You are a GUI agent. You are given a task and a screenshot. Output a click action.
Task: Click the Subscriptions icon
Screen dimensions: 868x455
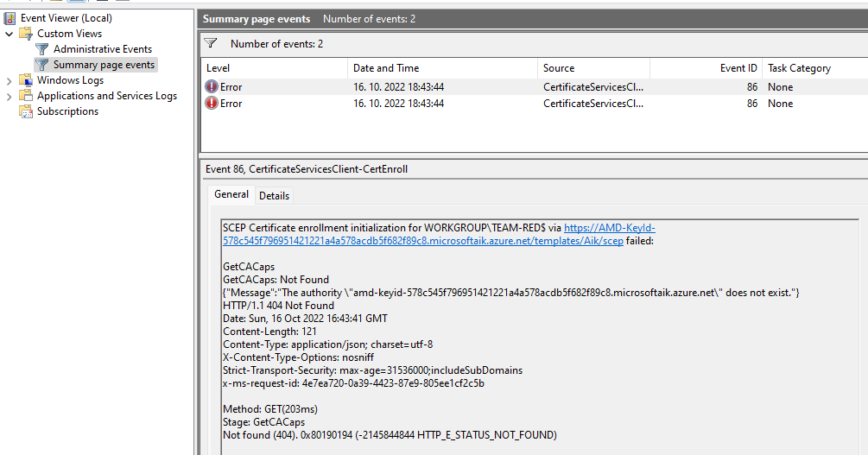coord(26,111)
